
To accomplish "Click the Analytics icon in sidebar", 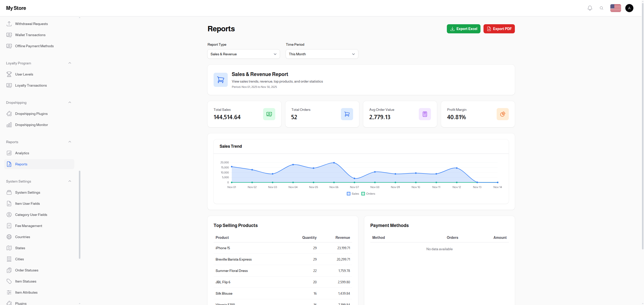I will click(9, 153).
